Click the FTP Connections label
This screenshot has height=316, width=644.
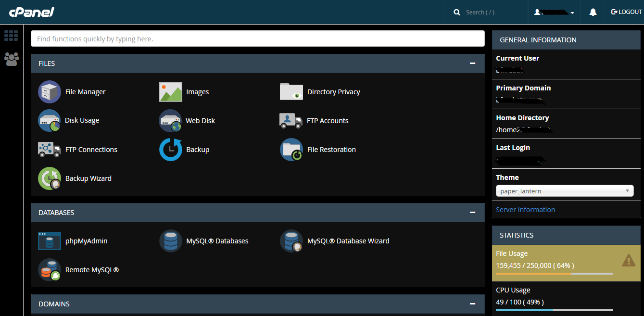[91, 150]
